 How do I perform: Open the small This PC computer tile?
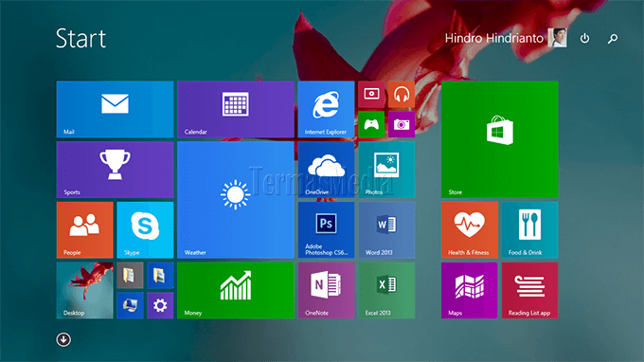tap(130, 306)
